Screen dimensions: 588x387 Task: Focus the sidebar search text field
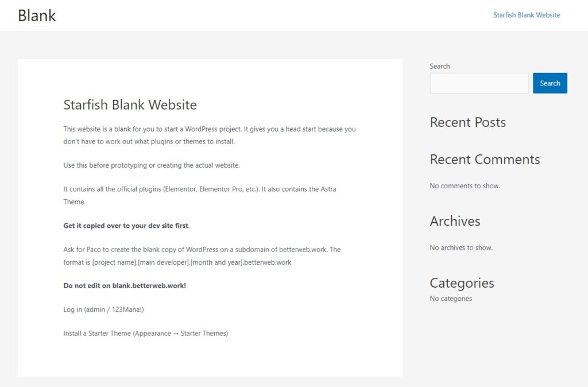(479, 83)
